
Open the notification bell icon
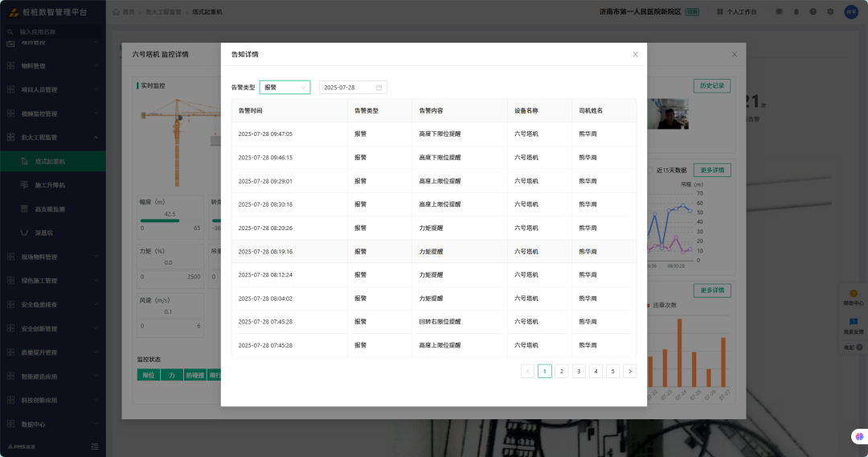796,11
